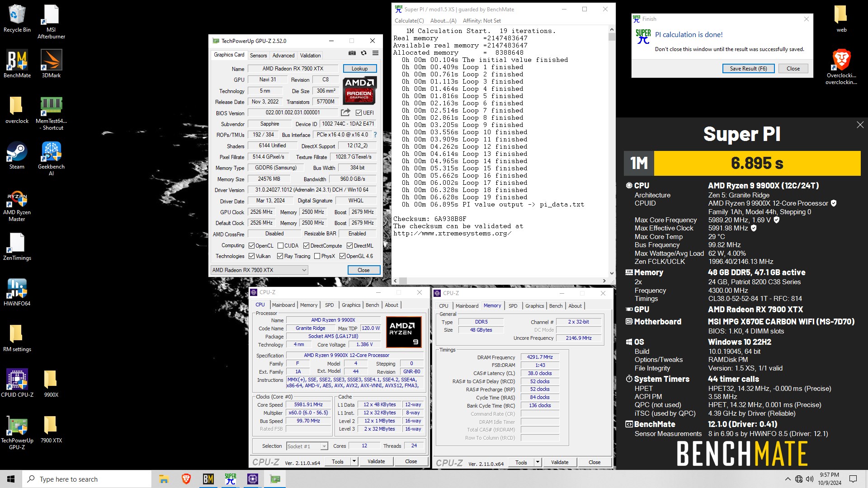Screen dimensions: 868x488
Task: Click GPU-Z screenshot camera icon
Action: click(352, 53)
